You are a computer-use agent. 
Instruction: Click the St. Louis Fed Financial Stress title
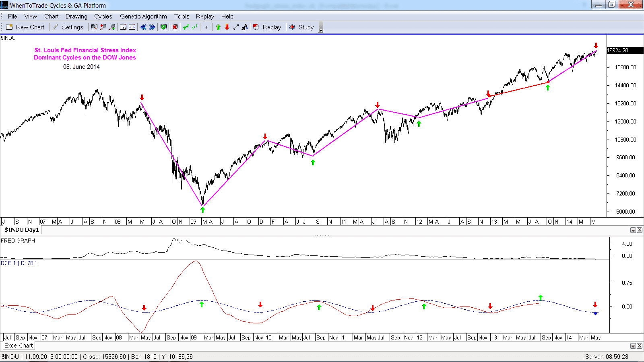point(85,50)
